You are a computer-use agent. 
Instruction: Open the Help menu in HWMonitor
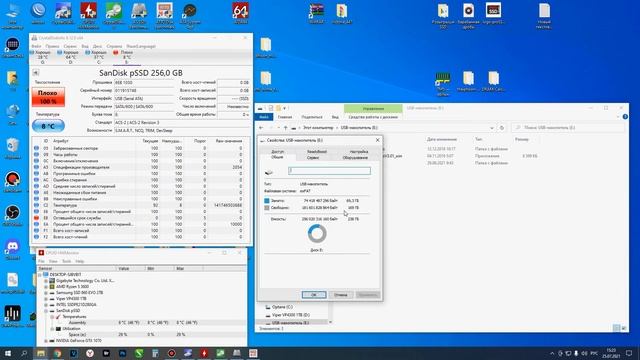tap(80, 261)
